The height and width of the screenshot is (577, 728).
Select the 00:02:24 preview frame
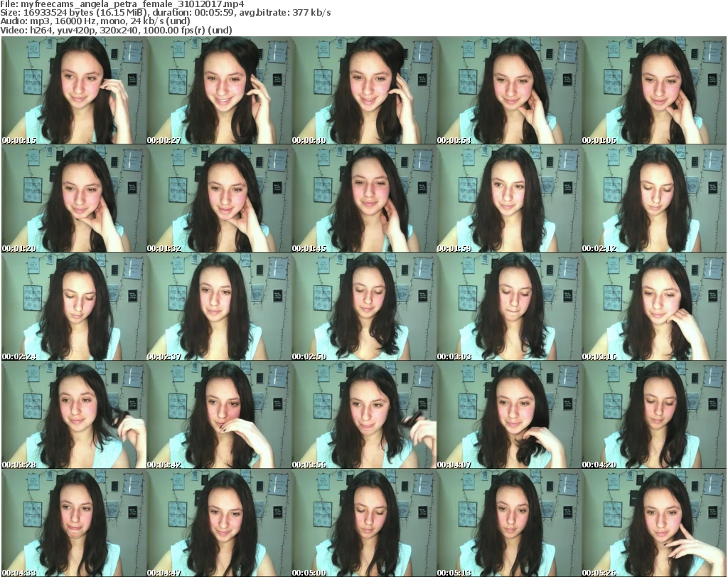[x=74, y=307]
